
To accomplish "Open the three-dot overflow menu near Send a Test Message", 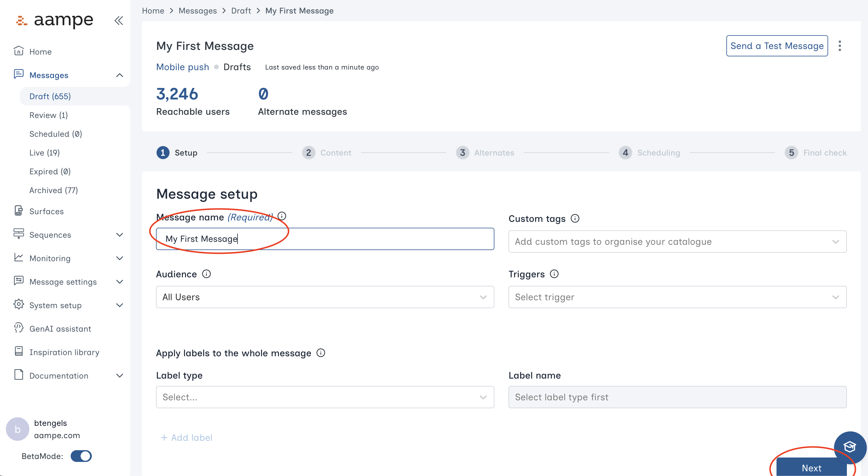I will coord(840,46).
